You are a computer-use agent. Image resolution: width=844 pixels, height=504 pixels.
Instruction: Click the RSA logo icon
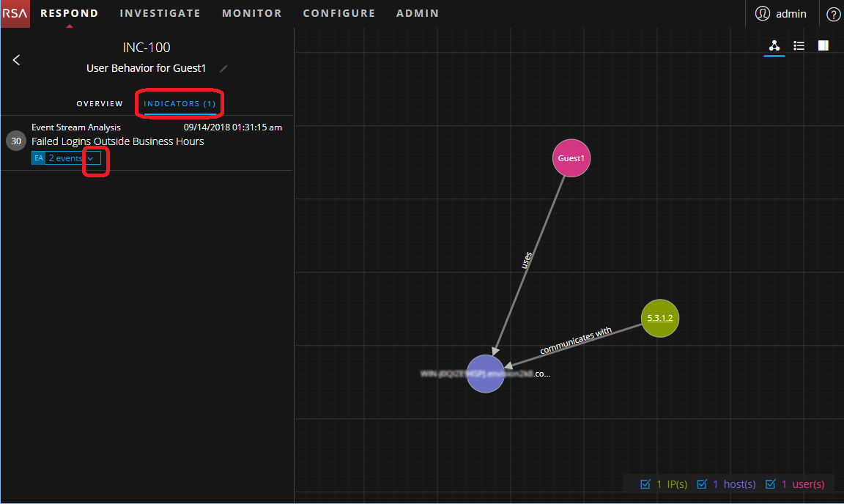(x=15, y=13)
